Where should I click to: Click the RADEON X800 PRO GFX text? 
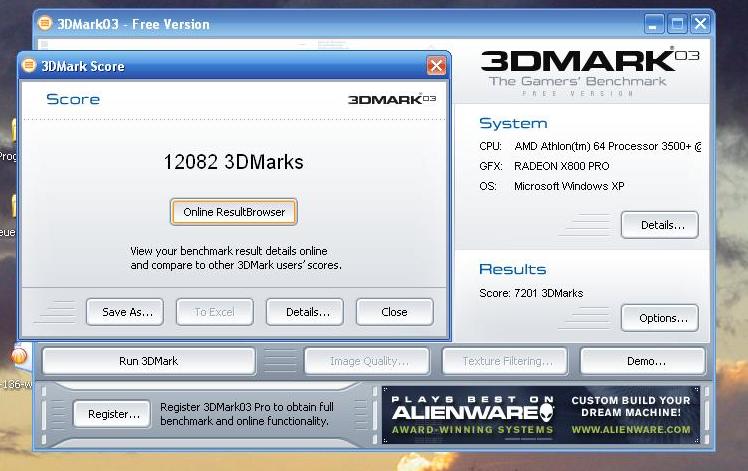(561, 166)
